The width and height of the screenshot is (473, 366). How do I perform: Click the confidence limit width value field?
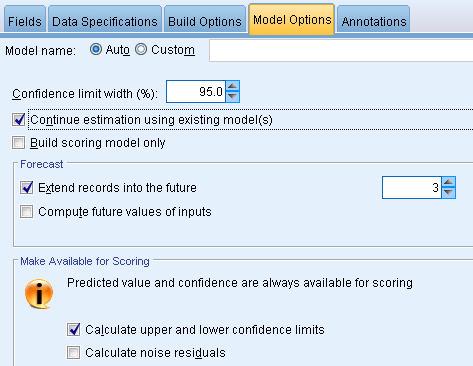point(196,92)
